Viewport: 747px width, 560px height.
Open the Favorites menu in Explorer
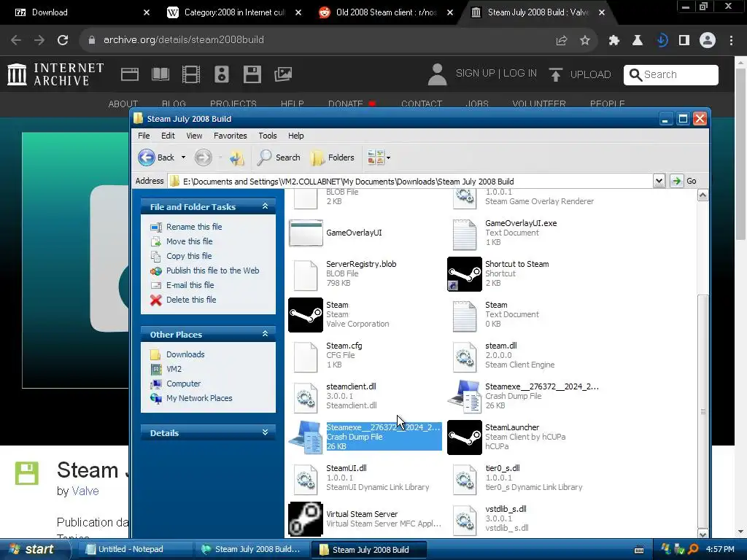point(230,136)
